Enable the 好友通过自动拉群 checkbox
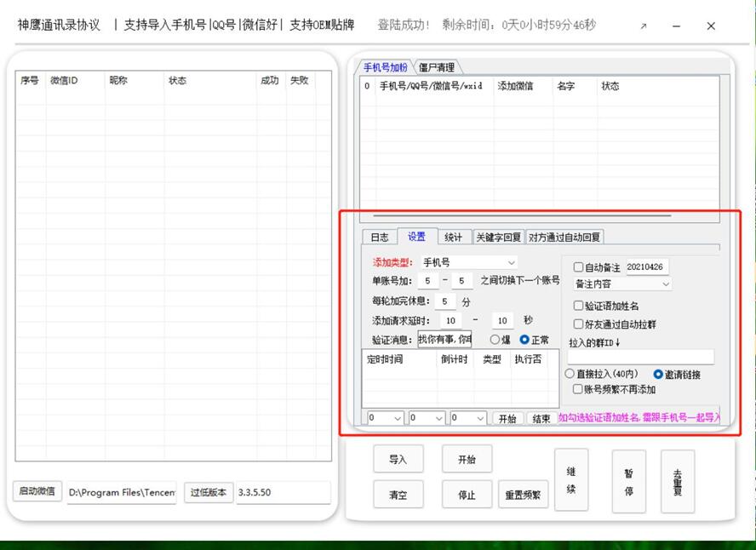756x550 pixels. tap(578, 324)
